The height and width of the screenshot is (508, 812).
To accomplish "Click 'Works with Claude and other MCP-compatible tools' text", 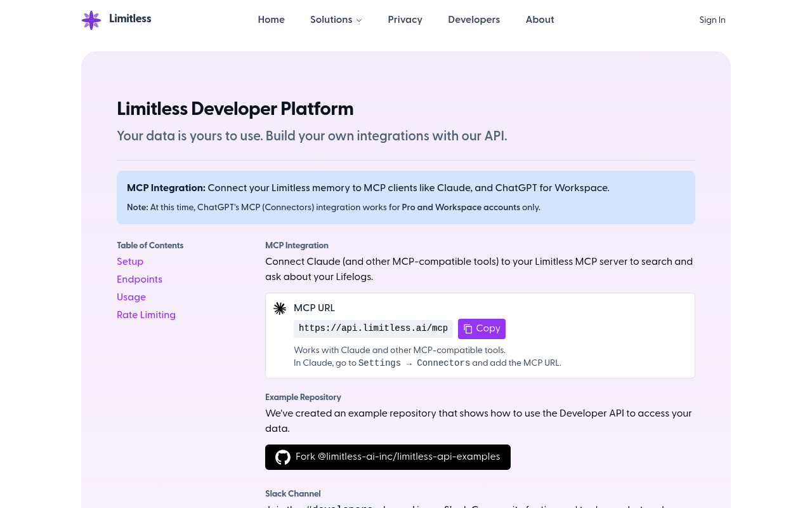I will (x=400, y=351).
